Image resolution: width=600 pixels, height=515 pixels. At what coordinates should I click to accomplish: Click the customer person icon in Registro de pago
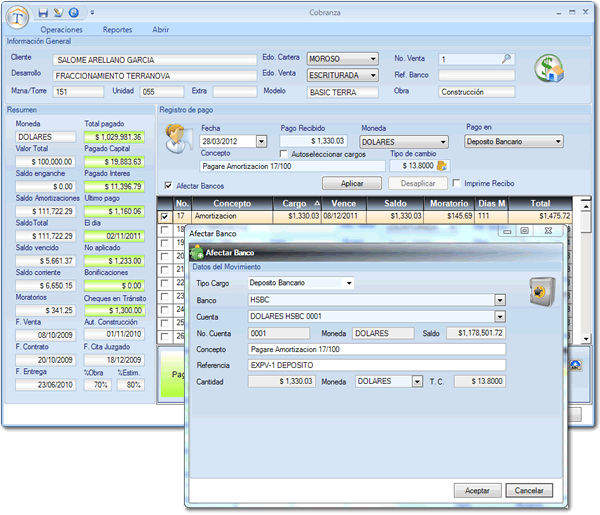point(179,138)
